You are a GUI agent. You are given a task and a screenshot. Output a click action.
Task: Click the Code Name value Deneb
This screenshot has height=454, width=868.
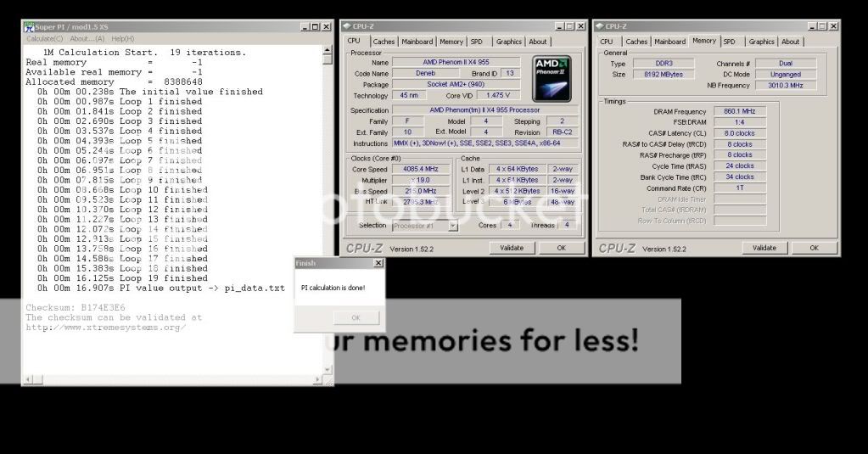pyautogui.click(x=426, y=74)
